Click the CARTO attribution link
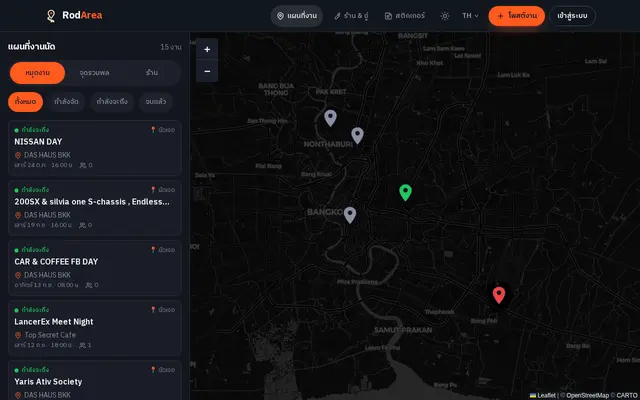Viewport: 640px width, 400px height. pyautogui.click(x=627, y=395)
